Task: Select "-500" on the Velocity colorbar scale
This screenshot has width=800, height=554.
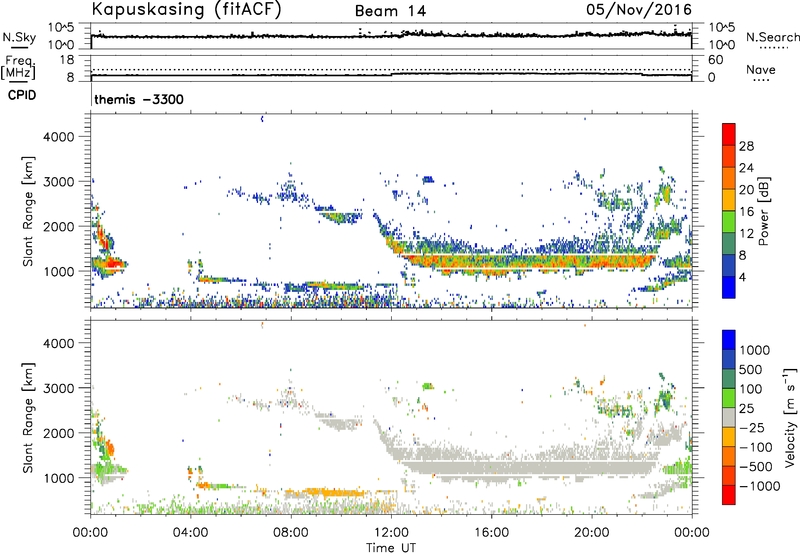Action: (755, 467)
